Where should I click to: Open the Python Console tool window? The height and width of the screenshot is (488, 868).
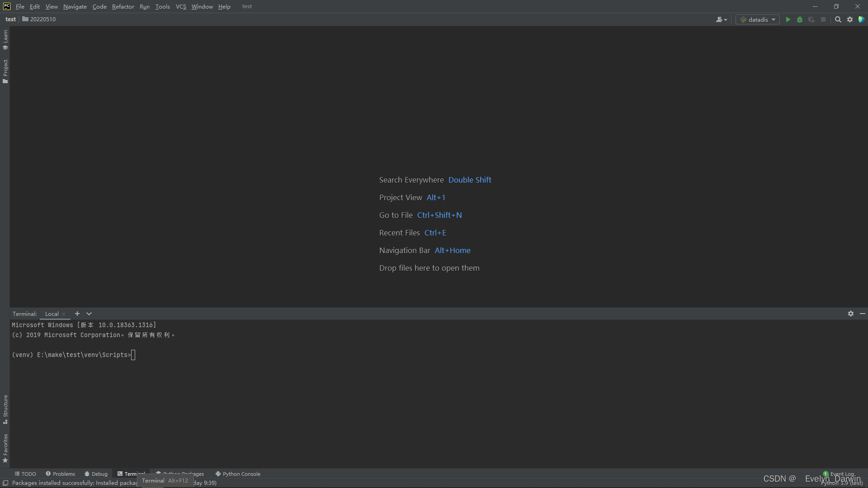[238, 474]
